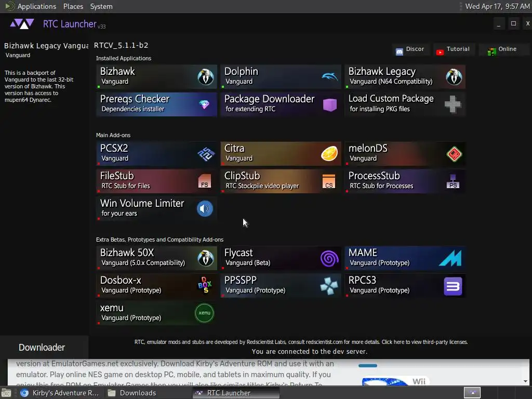Select the RTCV_5.1.1-b2 version label
Image resolution: width=532 pixels, height=399 pixels.
click(x=121, y=45)
